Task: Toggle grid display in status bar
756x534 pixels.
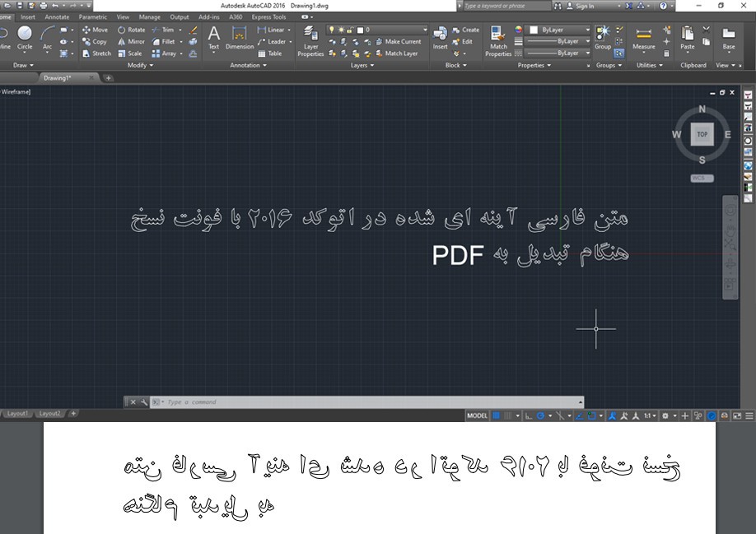Action: (x=496, y=416)
